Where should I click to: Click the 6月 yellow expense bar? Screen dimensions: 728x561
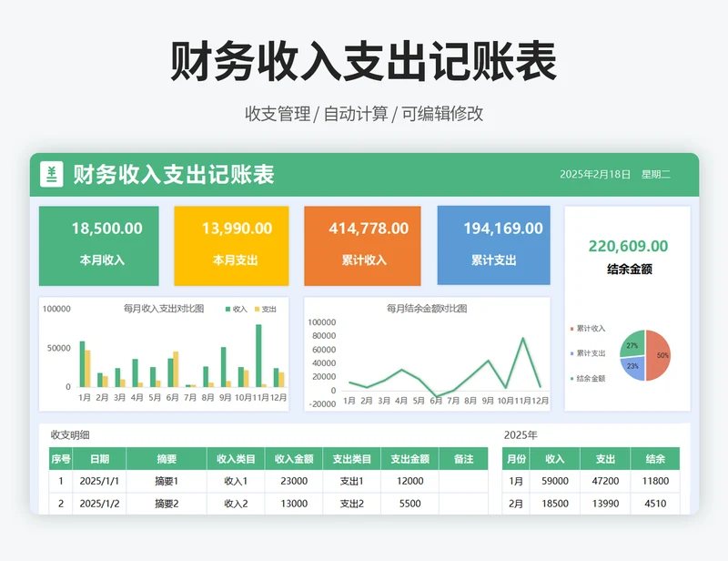pos(176,369)
